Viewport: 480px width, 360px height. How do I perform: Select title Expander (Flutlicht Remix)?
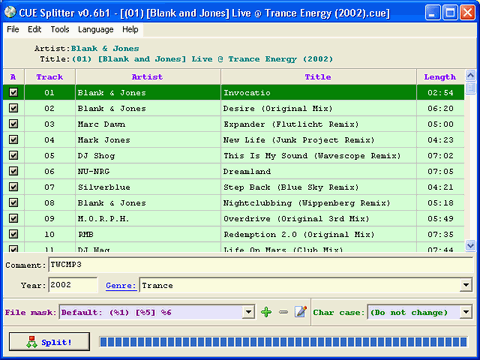click(x=291, y=124)
